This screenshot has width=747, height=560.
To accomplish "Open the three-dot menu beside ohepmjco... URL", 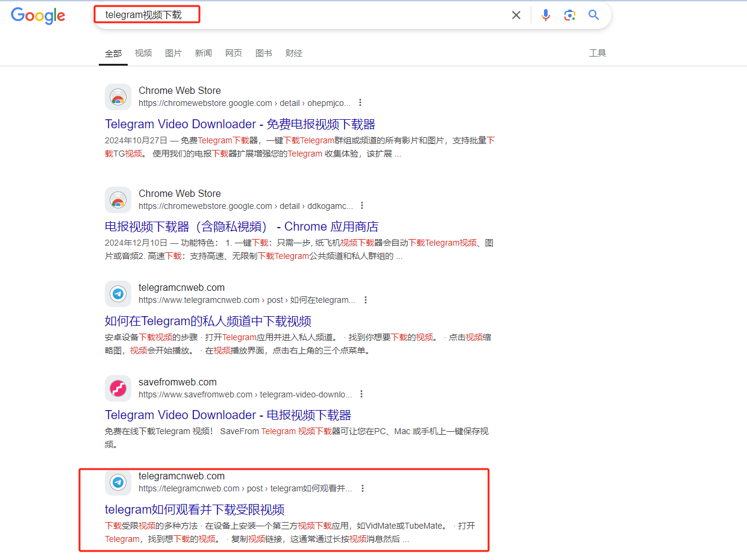I will click(360, 102).
